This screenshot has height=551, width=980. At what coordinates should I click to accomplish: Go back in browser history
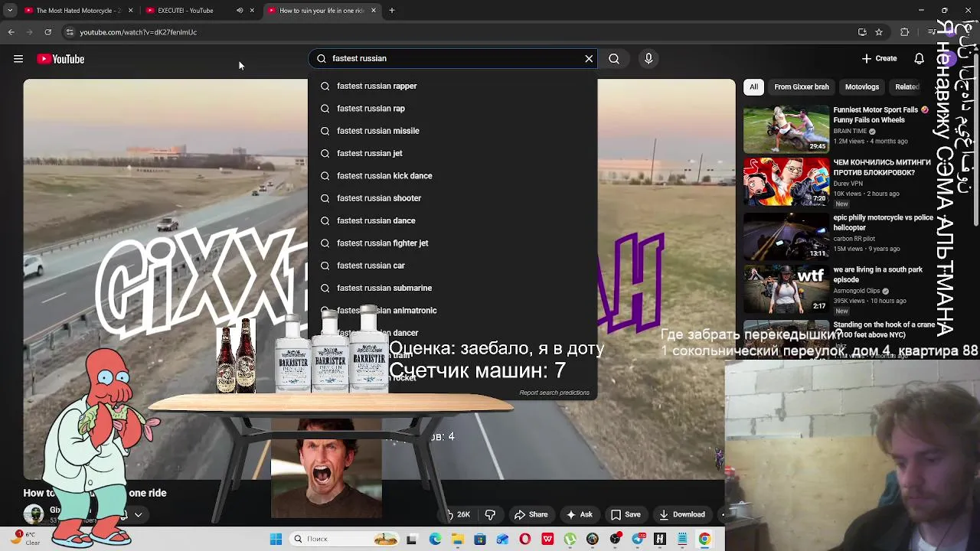pos(11,32)
